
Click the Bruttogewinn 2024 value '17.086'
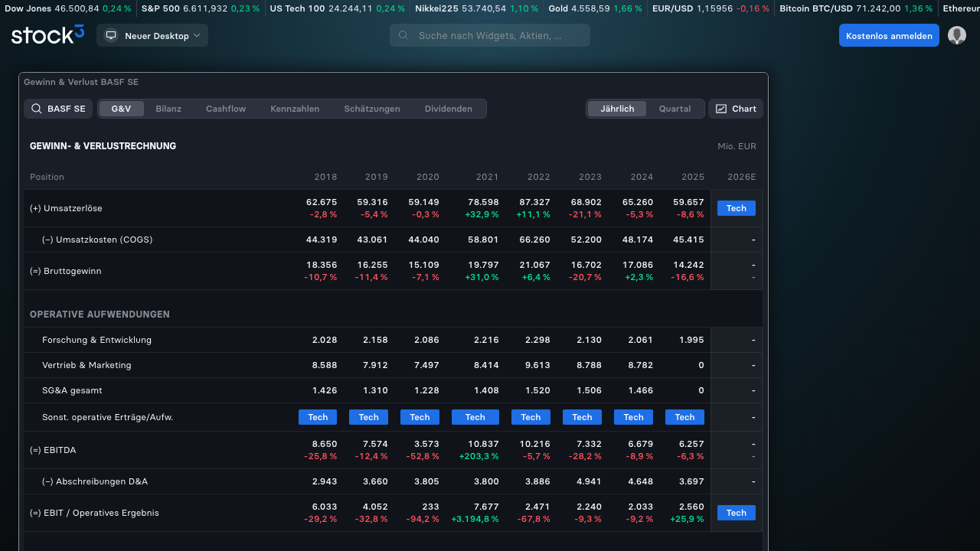pos(638,265)
